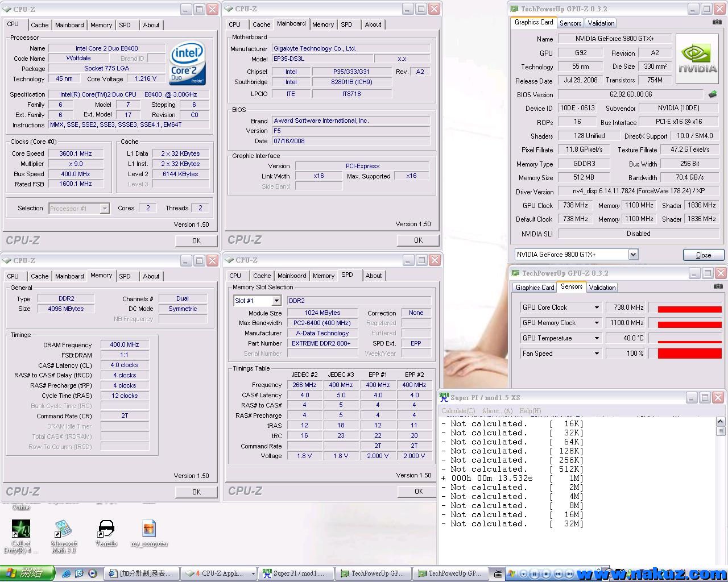
Task: Open the Ventrilo desktop shortcut
Action: [x=106, y=529]
